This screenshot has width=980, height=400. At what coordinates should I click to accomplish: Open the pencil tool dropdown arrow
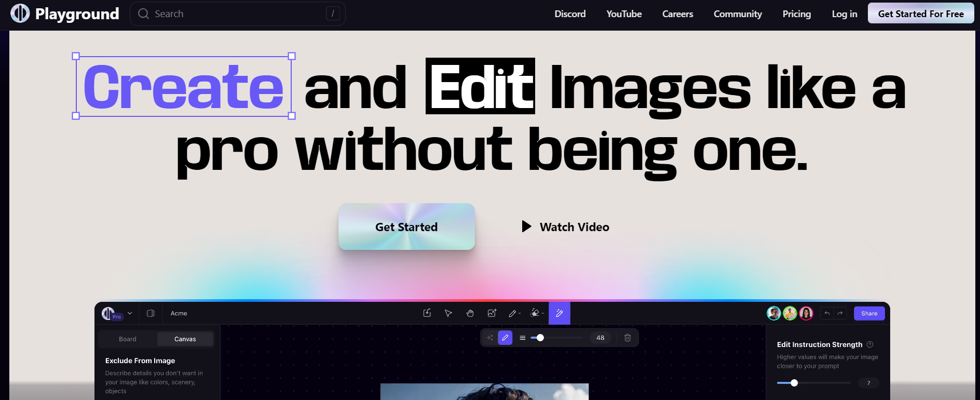(520, 314)
